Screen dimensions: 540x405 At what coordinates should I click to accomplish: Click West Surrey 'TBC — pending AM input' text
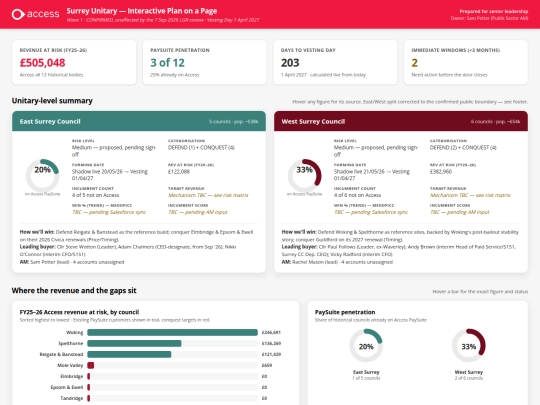(460, 212)
